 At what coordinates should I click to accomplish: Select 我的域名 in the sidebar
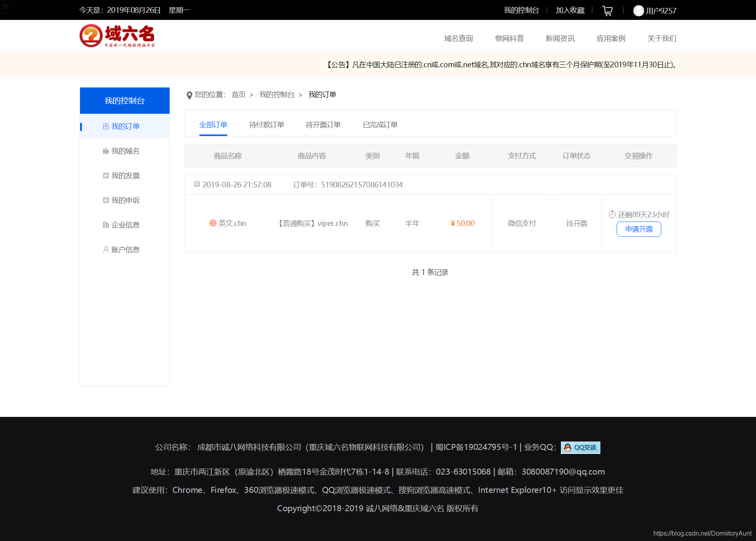pos(125,151)
